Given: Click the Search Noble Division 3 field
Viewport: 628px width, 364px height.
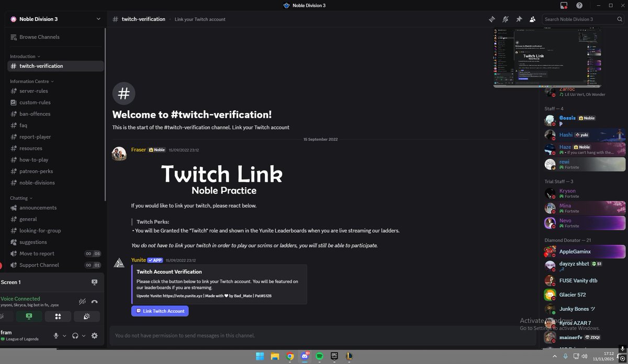Looking at the screenshot, I should pyautogui.click(x=583, y=19).
